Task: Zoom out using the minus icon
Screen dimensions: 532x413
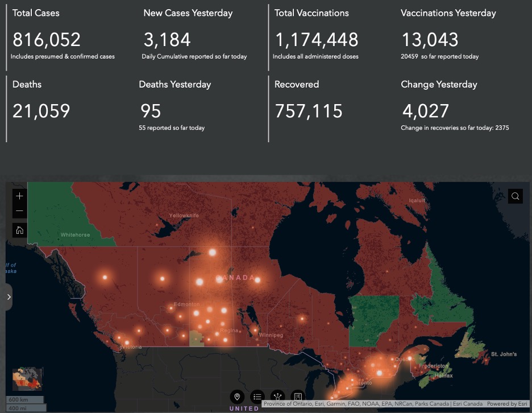Action: tap(19, 209)
